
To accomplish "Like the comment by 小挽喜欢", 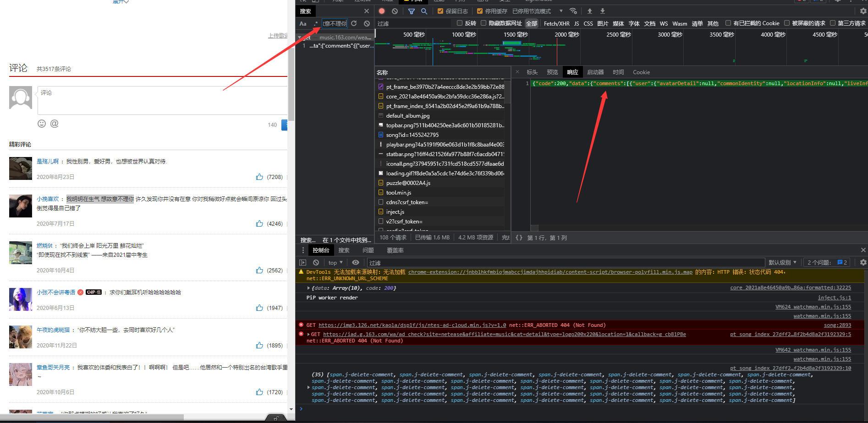I will (x=259, y=223).
